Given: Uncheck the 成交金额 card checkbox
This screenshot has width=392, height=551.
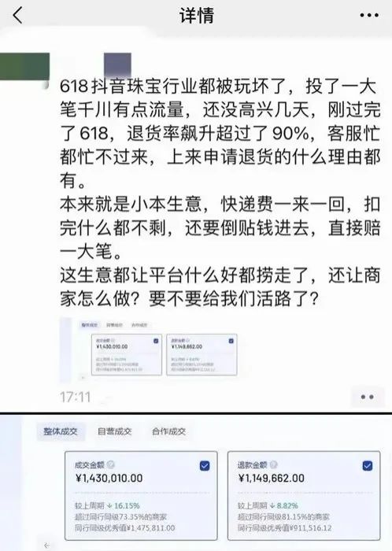Looking at the screenshot, I should click(x=205, y=466).
